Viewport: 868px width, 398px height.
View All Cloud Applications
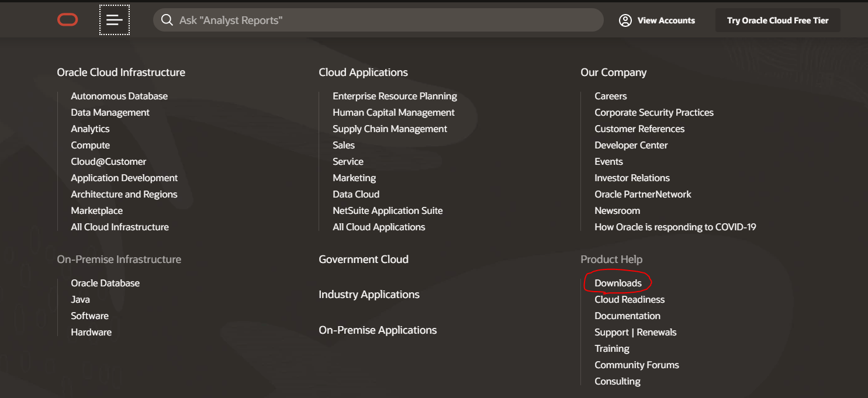379,227
